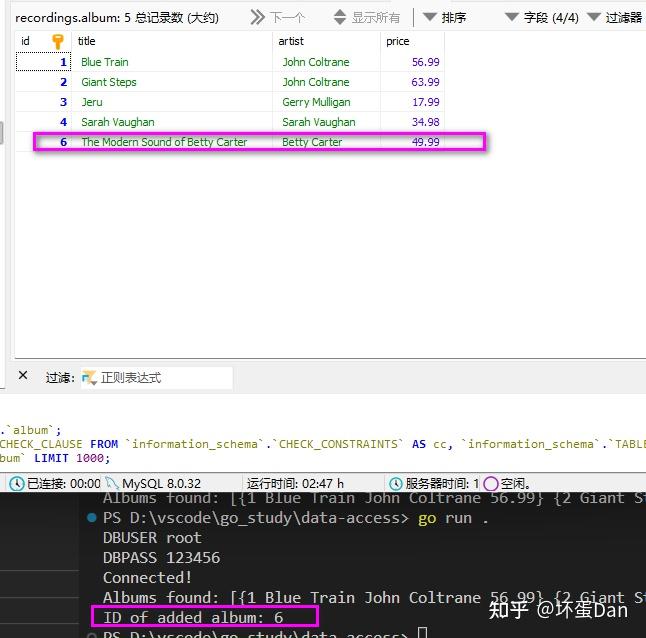Click the 'go run .' command in terminal

453,518
